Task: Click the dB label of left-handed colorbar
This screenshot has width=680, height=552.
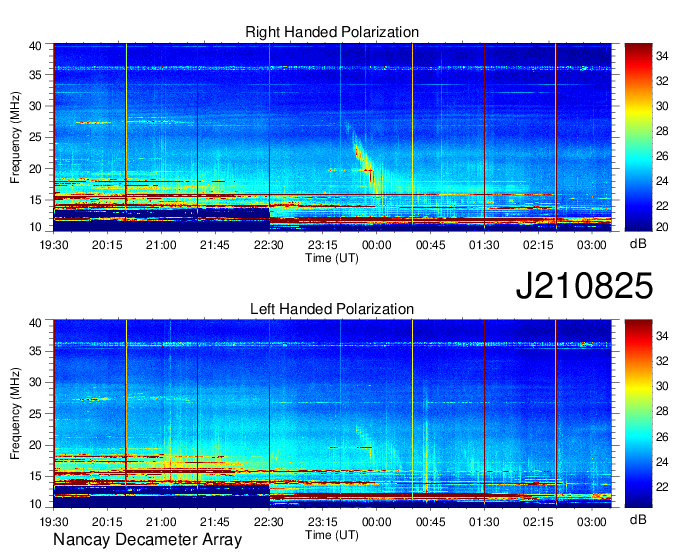Action: pyautogui.click(x=638, y=519)
